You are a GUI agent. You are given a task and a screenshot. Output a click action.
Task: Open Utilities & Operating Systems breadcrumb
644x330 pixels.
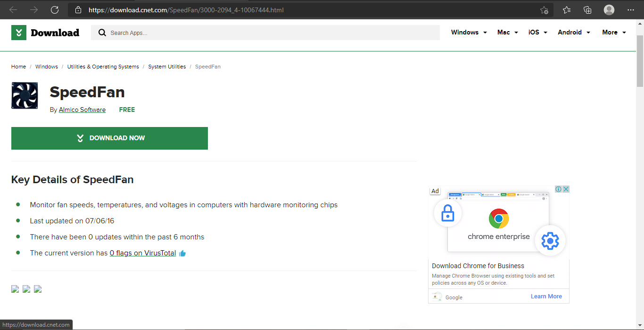tap(103, 67)
